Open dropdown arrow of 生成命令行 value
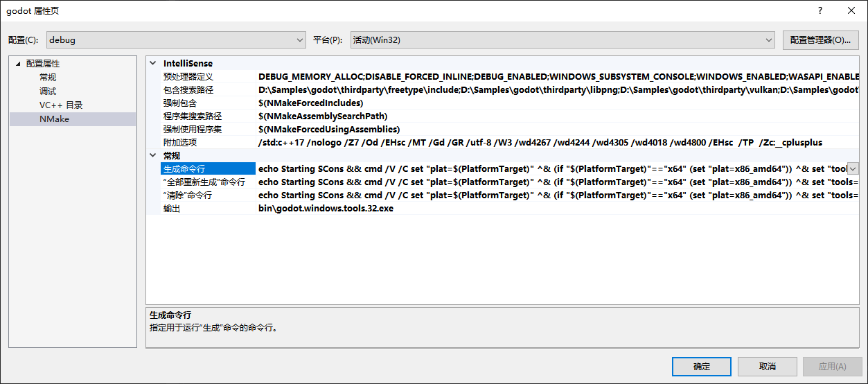The height and width of the screenshot is (384, 868). 853,168
